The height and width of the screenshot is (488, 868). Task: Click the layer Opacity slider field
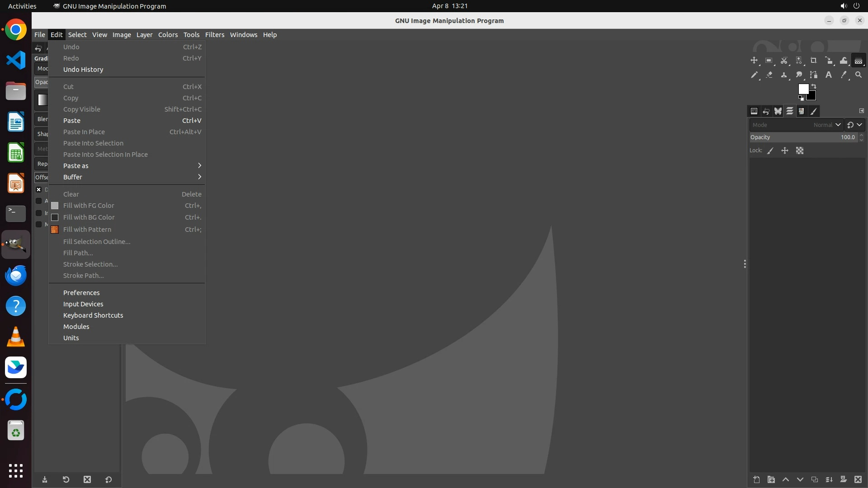(802, 137)
